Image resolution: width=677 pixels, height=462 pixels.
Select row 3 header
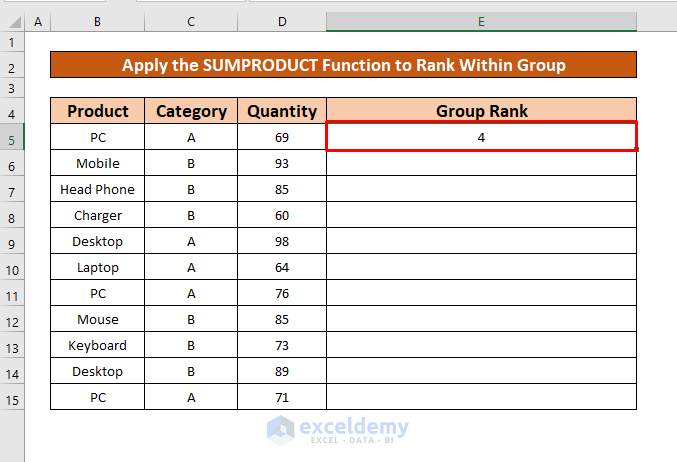tap(12, 89)
